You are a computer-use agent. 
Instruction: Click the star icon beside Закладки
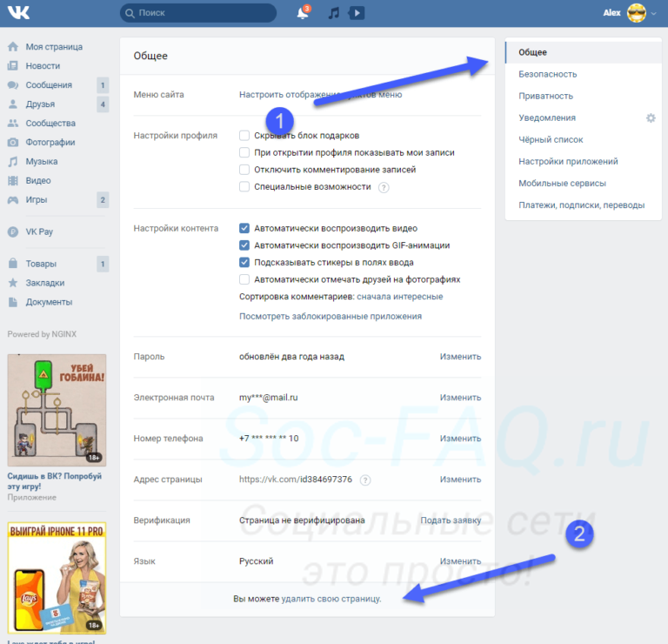(13, 283)
